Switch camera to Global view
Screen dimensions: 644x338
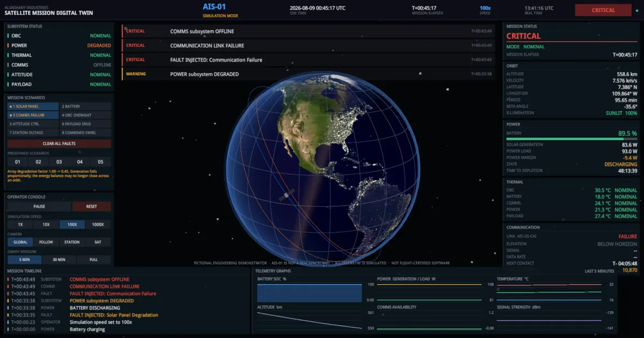click(20, 242)
